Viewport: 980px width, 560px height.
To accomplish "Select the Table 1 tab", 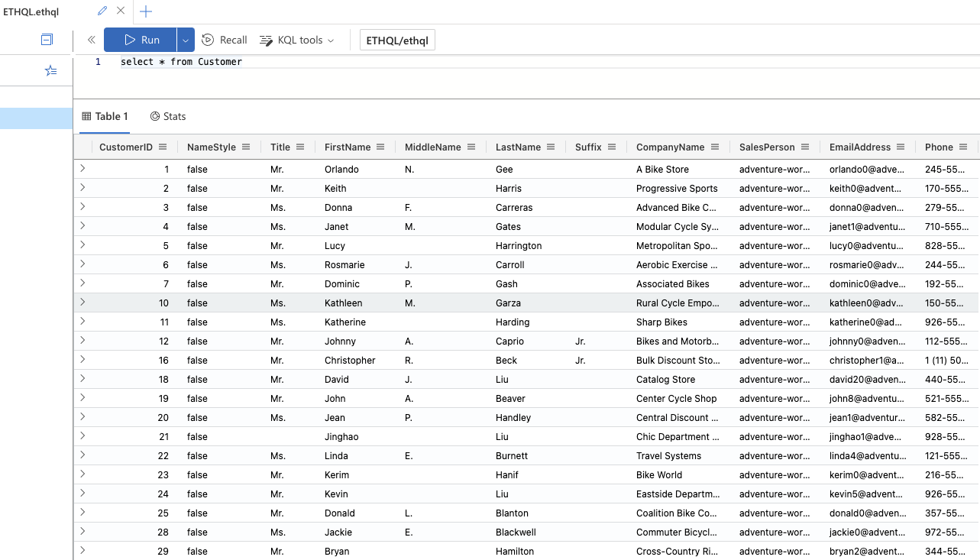I will [x=105, y=116].
